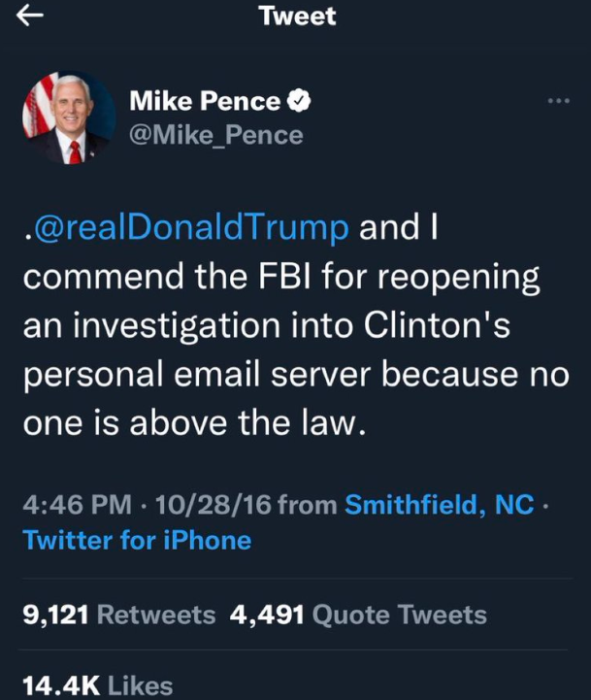591x700 pixels.
Task: Click the 4:46 PM timestamp
Action: pos(77,505)
